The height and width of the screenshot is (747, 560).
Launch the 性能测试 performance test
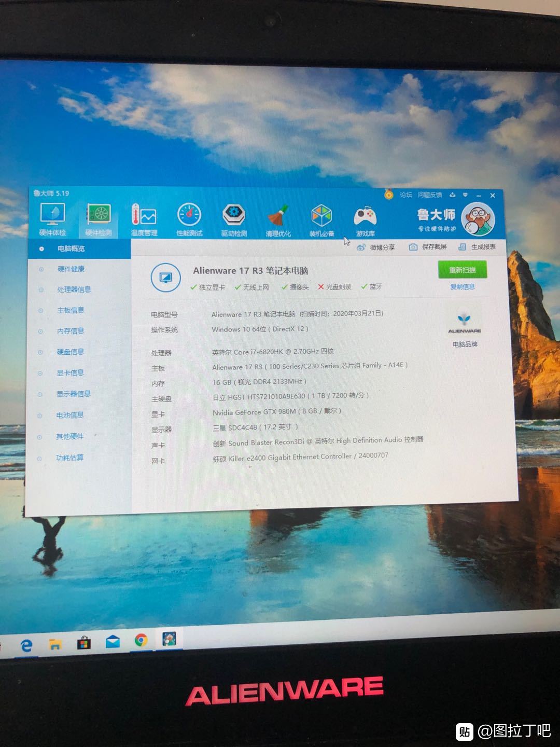click(189, 220)
